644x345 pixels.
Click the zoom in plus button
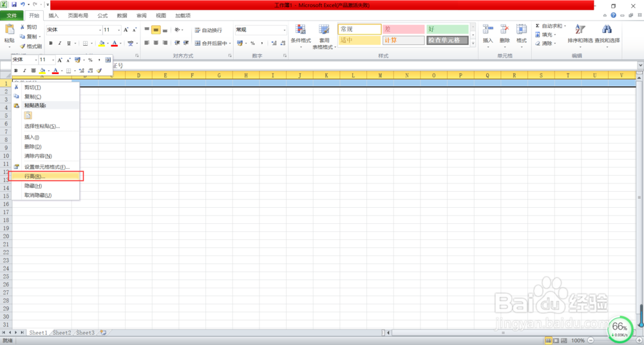[x=638, y=340]
